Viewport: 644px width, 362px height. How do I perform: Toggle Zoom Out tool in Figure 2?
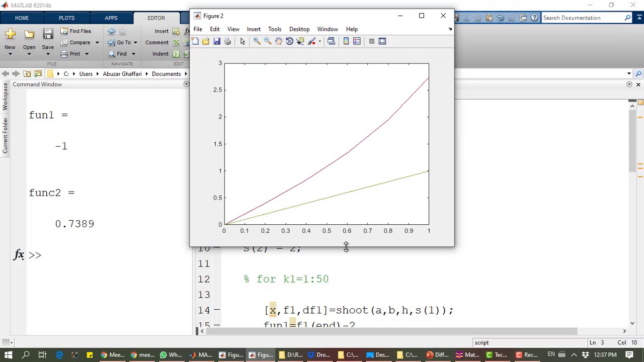[268, 41]
